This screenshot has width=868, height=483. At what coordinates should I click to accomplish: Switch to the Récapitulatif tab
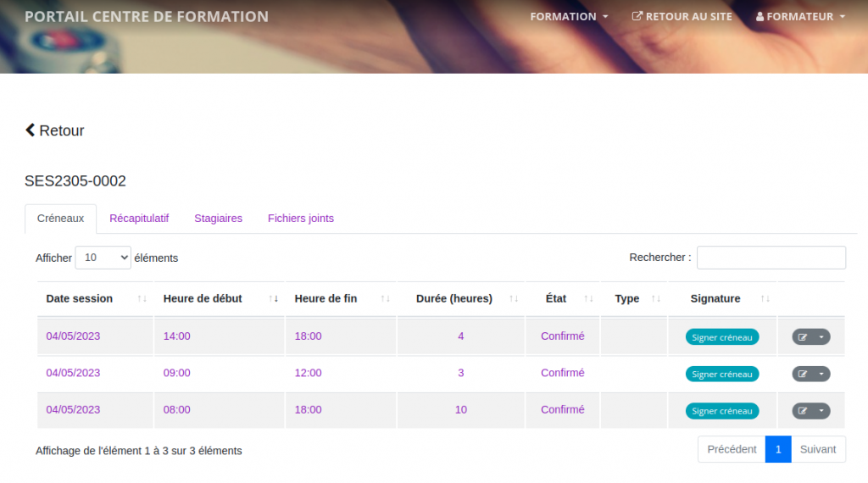click(x=139, y=219)
